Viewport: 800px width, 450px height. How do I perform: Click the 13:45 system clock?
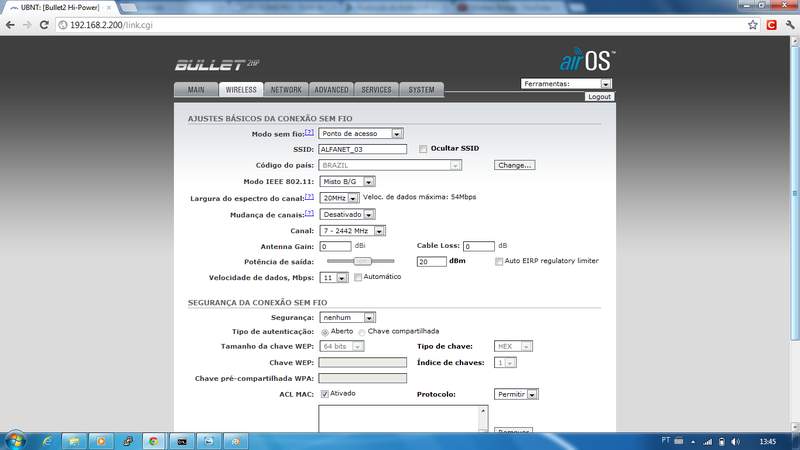767,441
